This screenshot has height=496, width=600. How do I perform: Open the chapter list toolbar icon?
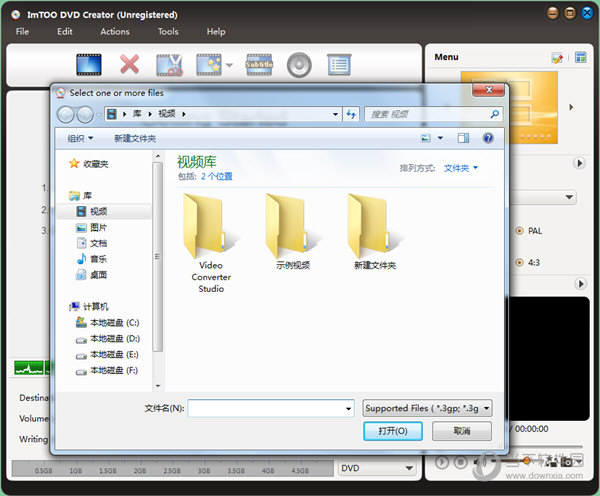pyautogui.click(x=339, y=64)
